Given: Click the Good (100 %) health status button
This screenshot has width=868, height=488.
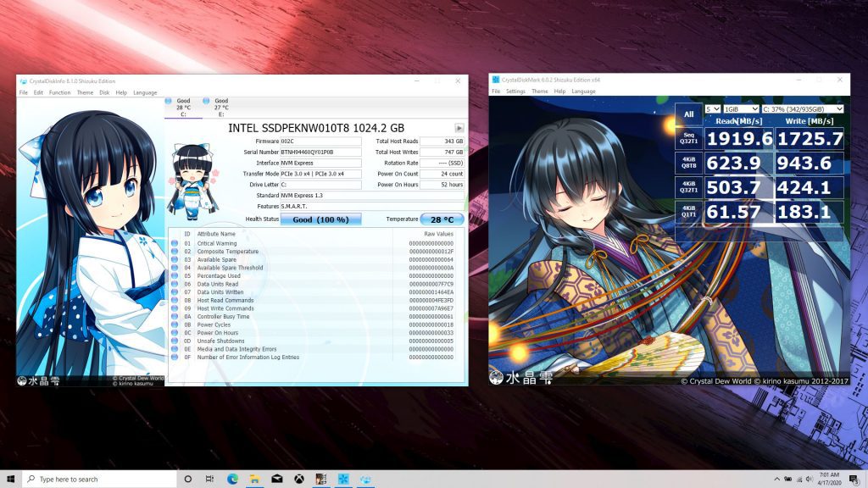Looking at the screenshot, I should tap(320, 219).
